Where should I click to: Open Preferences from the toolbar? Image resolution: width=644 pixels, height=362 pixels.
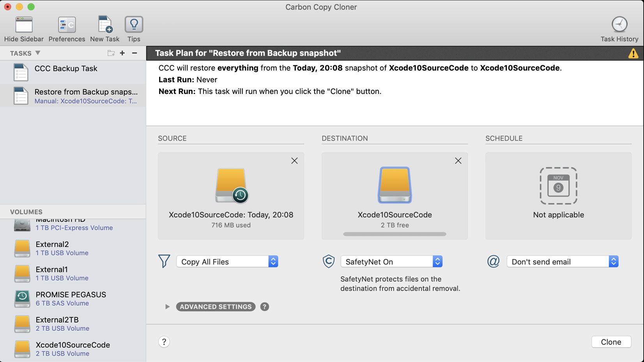tap(67, 25)
